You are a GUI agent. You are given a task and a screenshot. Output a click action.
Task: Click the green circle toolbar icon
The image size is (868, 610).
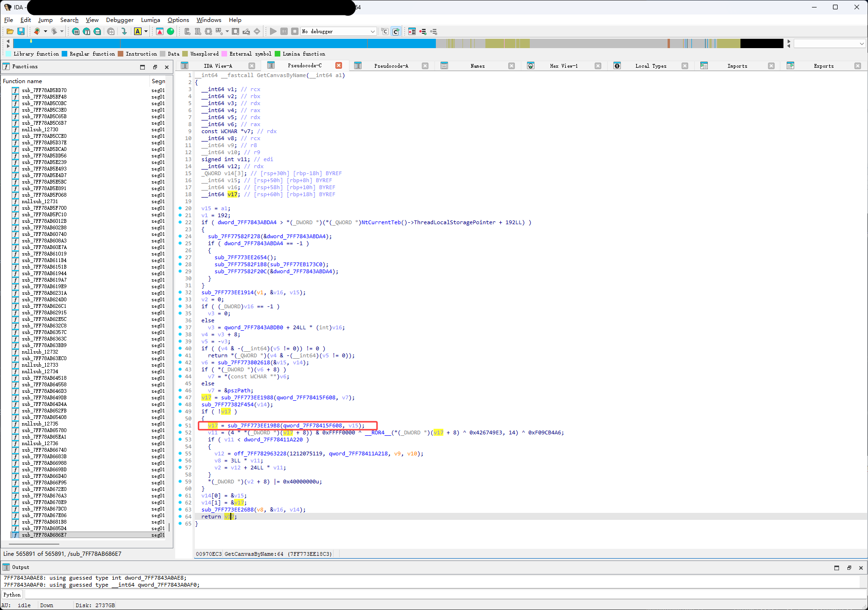[171, 31]
